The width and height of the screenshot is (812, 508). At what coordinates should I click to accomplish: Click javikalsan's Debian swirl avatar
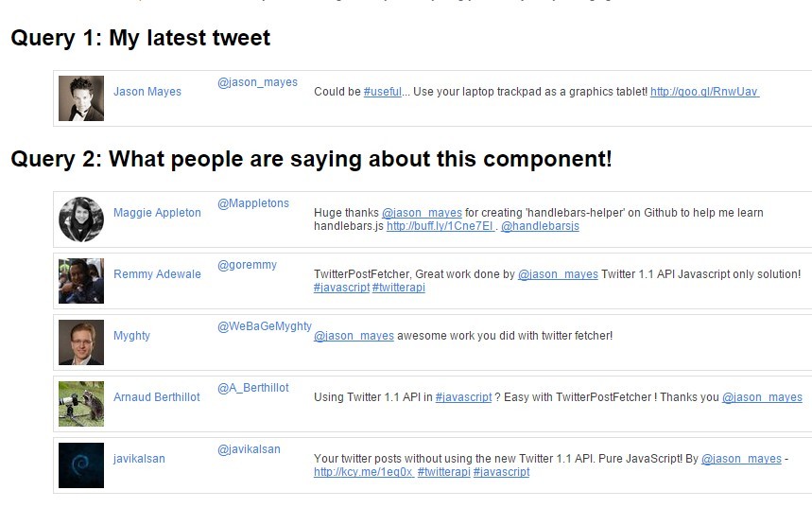pyautogui.click(x=81, y=465)
